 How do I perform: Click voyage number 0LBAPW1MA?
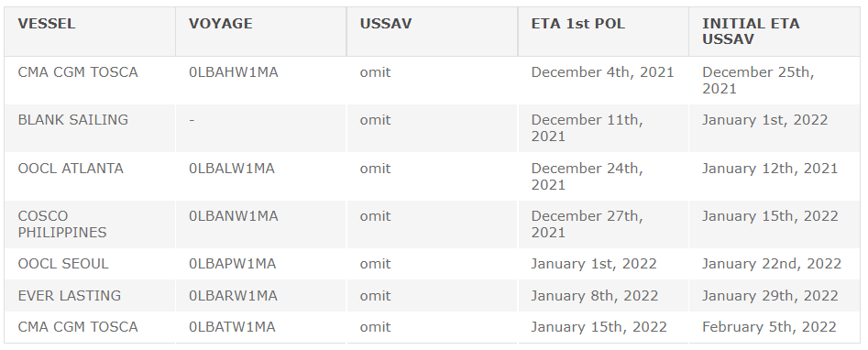(x=232, y=264)
